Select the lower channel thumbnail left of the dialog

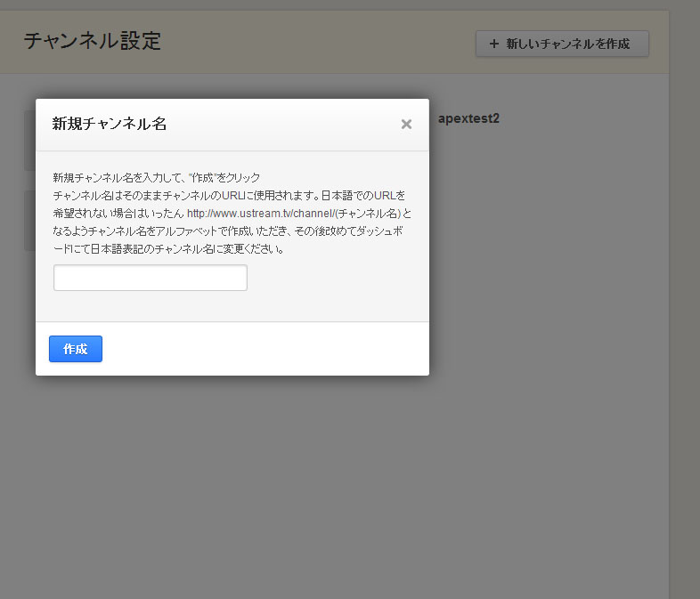(29, 220)
